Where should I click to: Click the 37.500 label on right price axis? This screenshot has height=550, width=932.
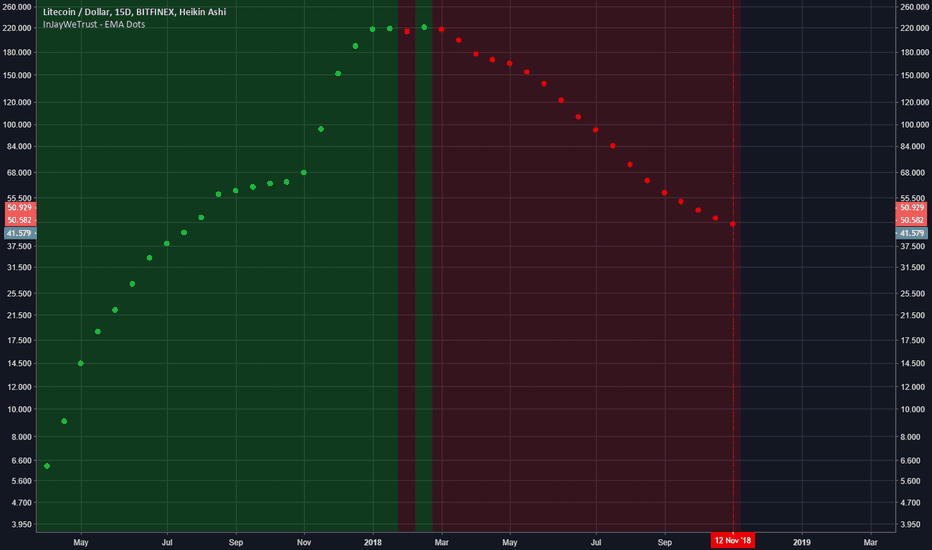pyautogui.click(x=913, y=246)
